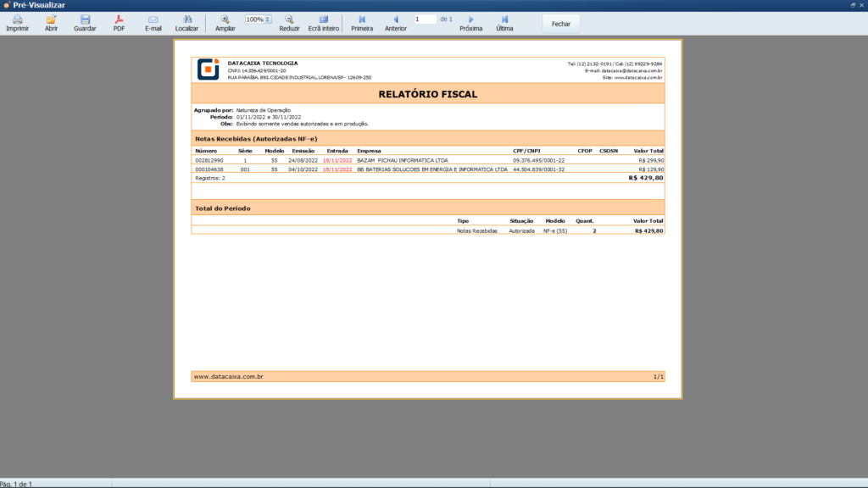Go to the Anterior page
Image resolution: width=868 pixels, height=488 pixels.
395,19
